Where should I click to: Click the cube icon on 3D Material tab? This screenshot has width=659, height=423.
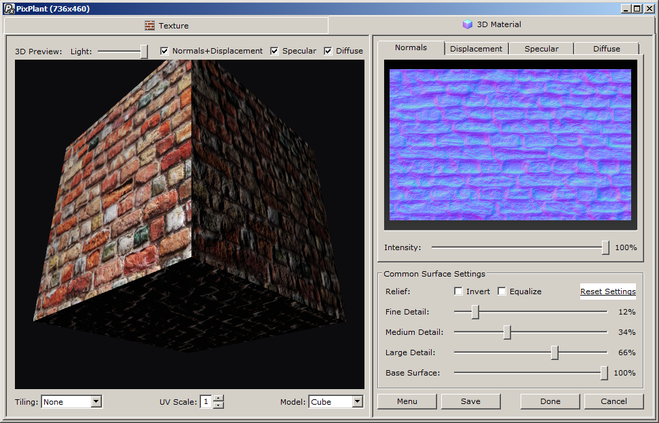point(467,24)
